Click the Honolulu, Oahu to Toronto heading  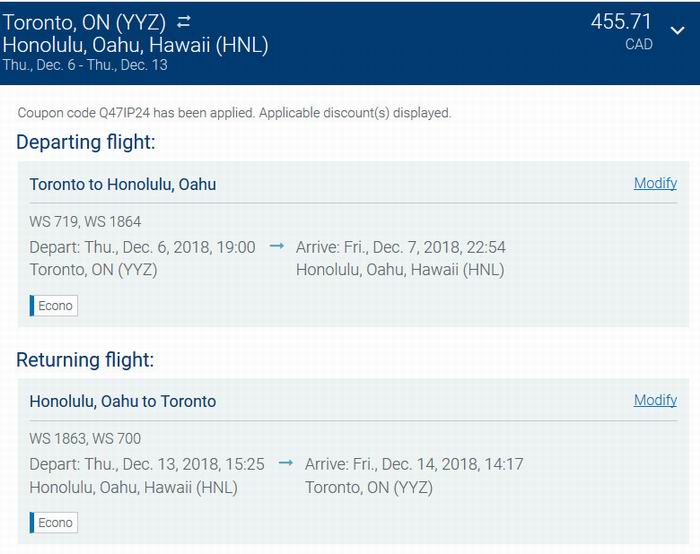(123, 401)
